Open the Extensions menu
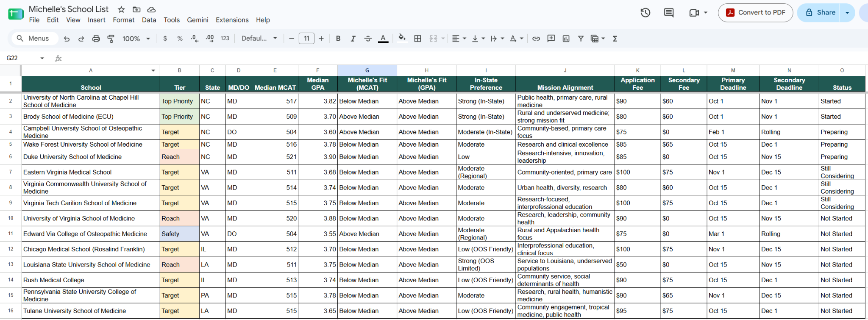This screenshot has width=868, height=320. [x=232, y=20]
